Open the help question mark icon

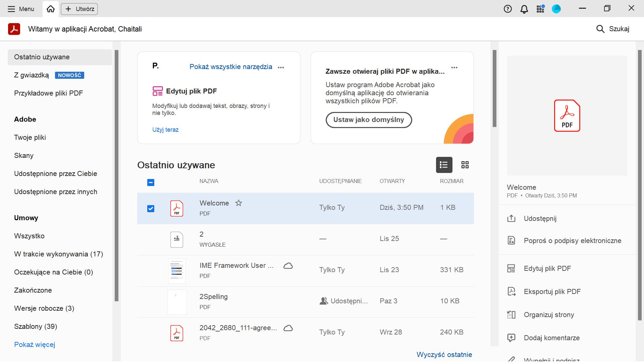click(x=507, y=9)
